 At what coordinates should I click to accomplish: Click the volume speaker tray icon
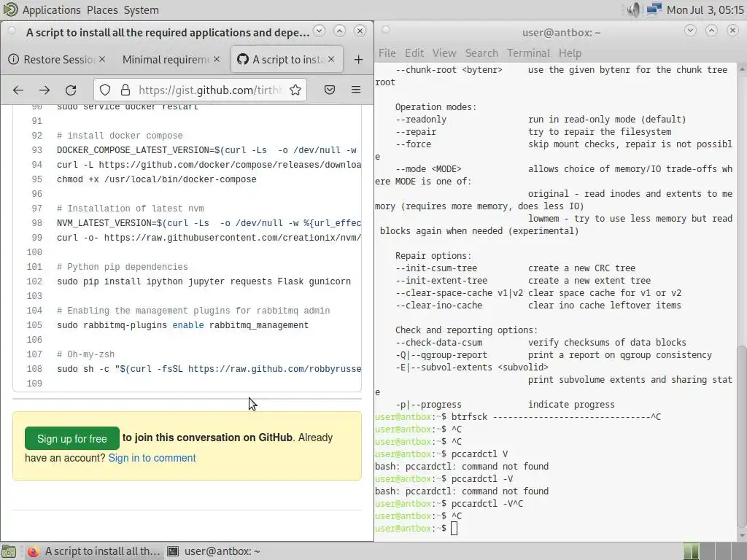(x=633, y=9)
